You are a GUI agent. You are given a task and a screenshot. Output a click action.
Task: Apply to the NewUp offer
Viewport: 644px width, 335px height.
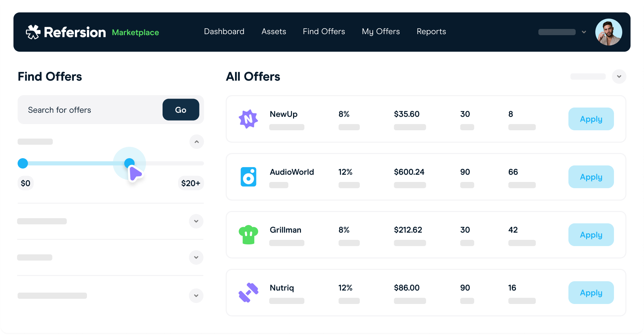pos(591,119)
